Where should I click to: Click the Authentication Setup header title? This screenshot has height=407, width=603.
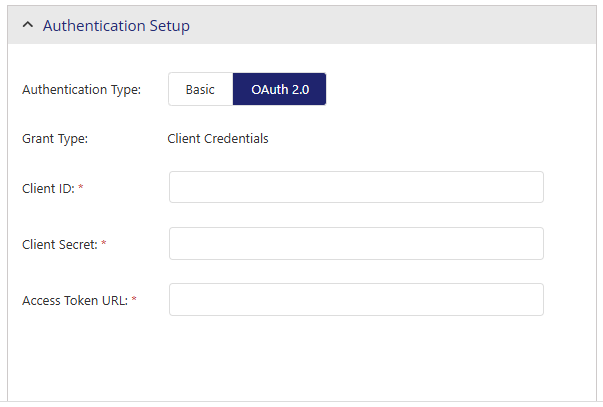pos(116,26)
